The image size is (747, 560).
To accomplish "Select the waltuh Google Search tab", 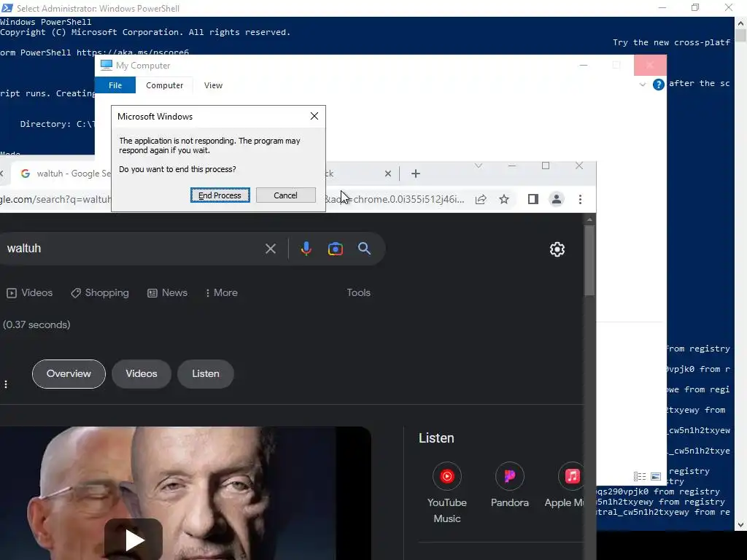I will pos(64,174).
